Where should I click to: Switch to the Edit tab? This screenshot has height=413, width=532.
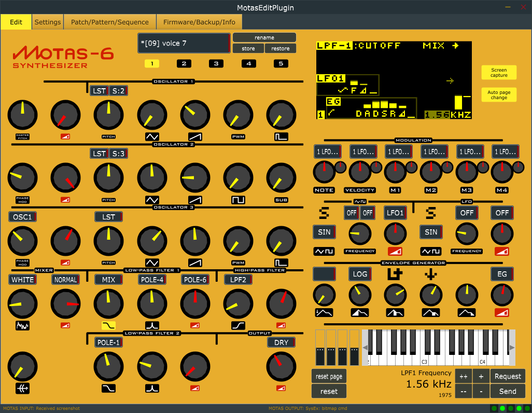[16, 22]
